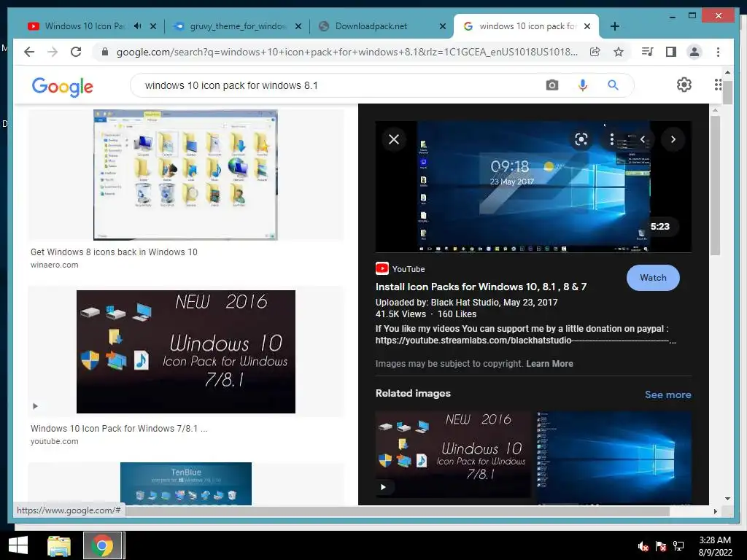This screenshot has width=747, height=560.
Task: Open Windows 10 Icon Pack youtube.com result
Action: coord(119,429)
